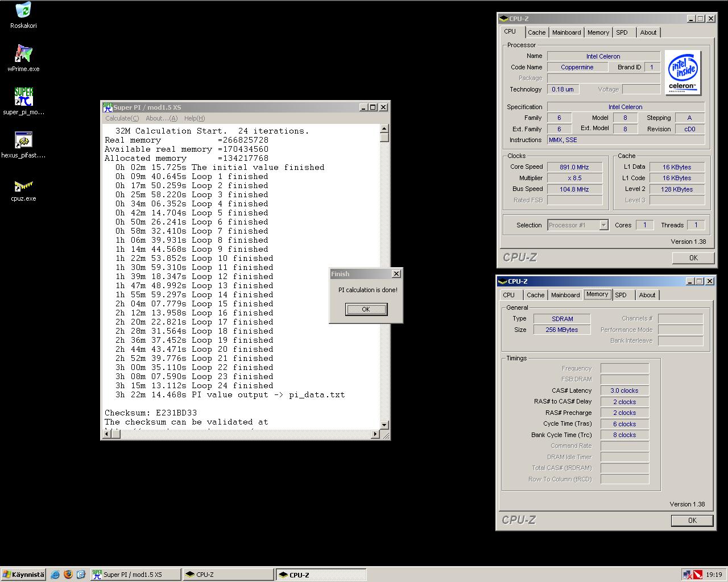Click the Bus Speed value 104.8 MHz
Image resolution: width=728 pixels, height=582 pixels.
point(574,189)
